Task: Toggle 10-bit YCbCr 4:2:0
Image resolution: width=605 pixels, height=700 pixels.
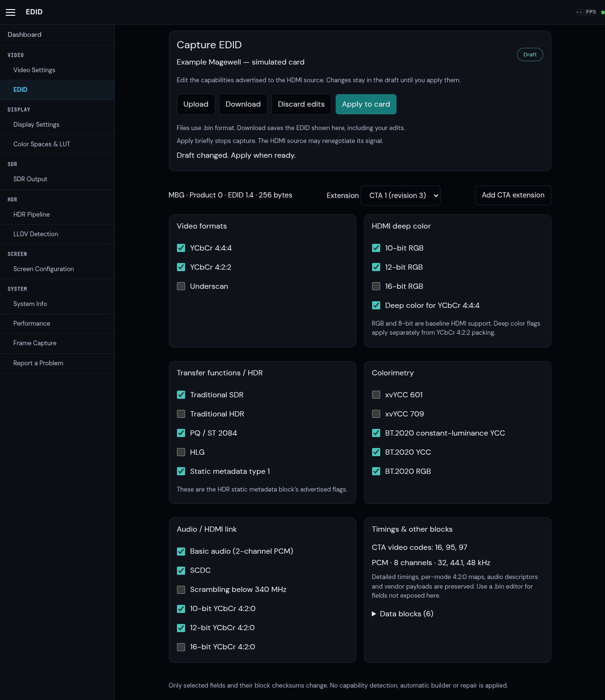Action: tap(181, 609)
